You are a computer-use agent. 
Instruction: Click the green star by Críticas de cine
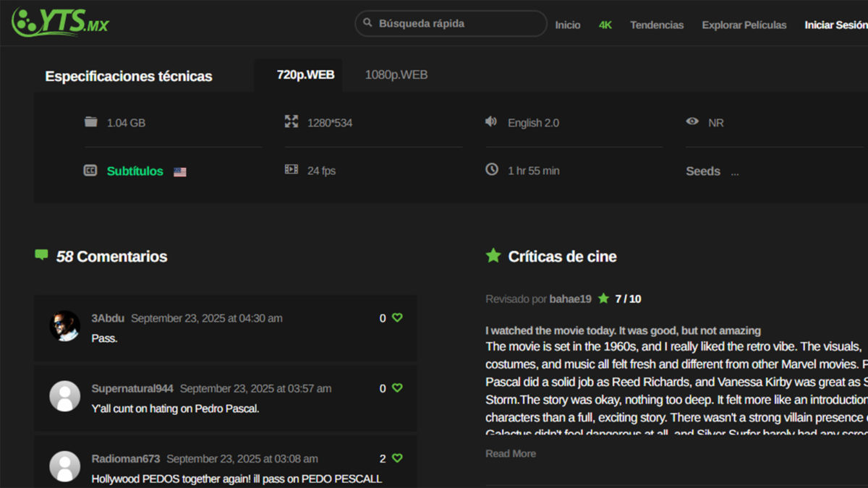493,255
